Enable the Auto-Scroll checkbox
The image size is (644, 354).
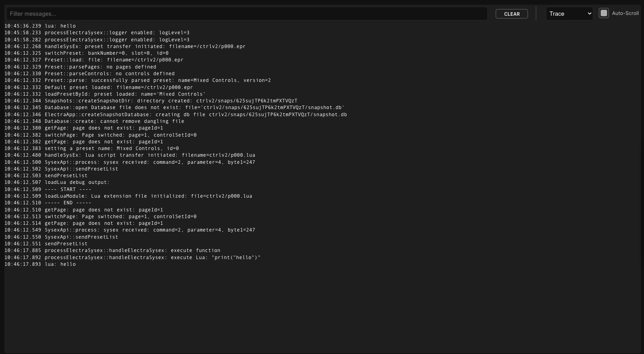click(603, 13)
